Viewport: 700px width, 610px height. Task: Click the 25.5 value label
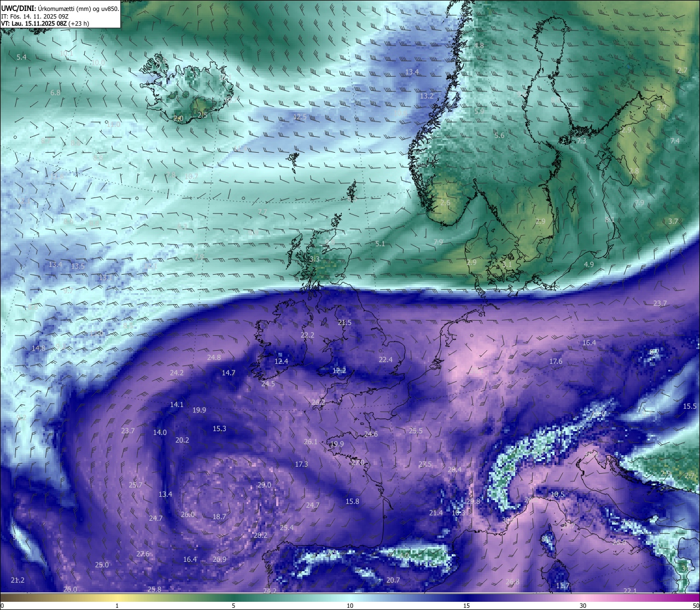tap(416, 431)
